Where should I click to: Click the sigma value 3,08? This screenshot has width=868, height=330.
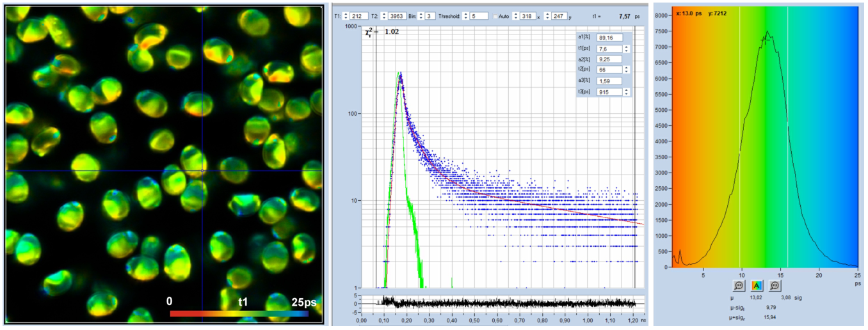pyautogui.click(x=786, y=297)
